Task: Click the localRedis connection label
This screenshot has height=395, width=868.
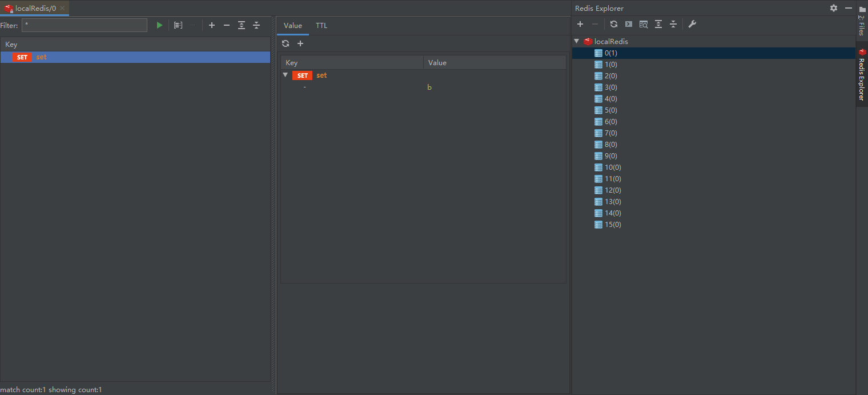Action: 611,42
